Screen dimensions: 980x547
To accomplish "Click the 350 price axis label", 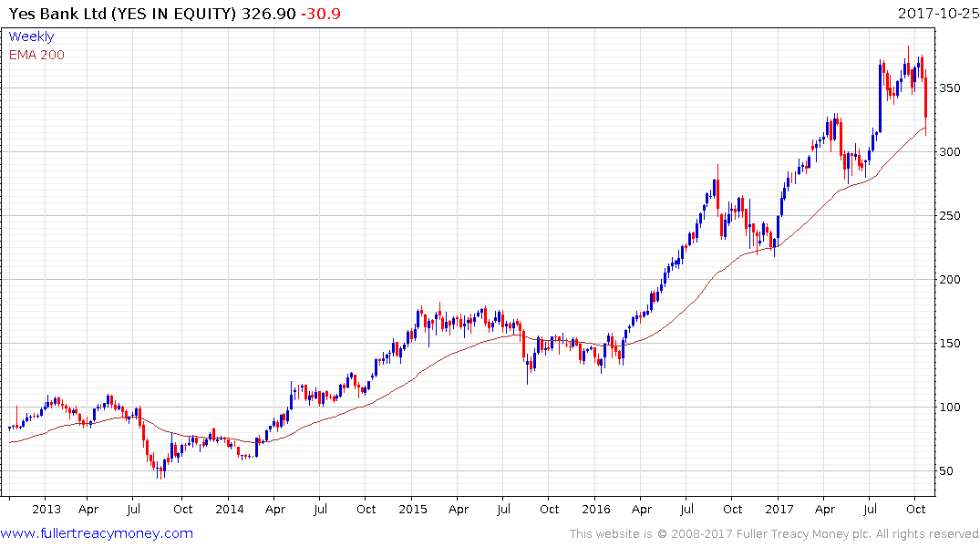I will [x=950, y=88].
